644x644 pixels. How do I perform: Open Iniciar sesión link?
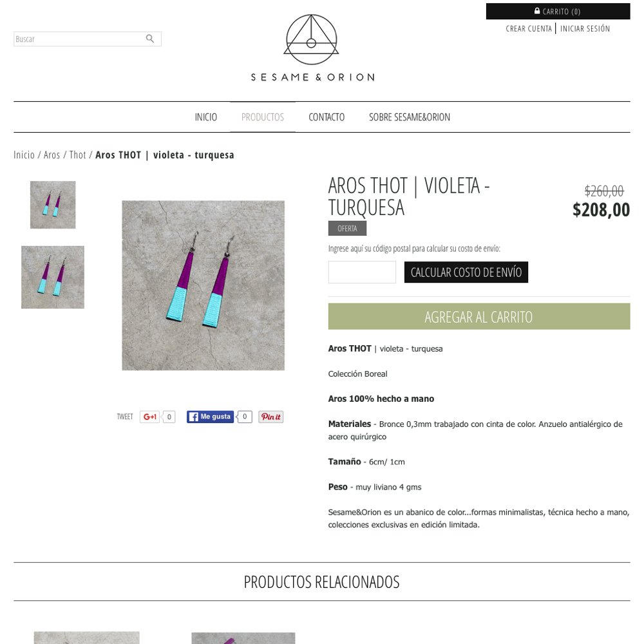tap(585, 29)
